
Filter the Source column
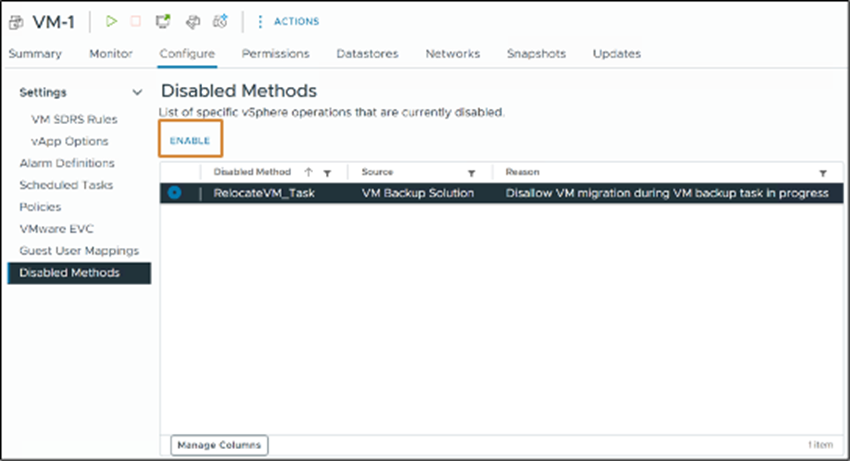pos(471,173)
